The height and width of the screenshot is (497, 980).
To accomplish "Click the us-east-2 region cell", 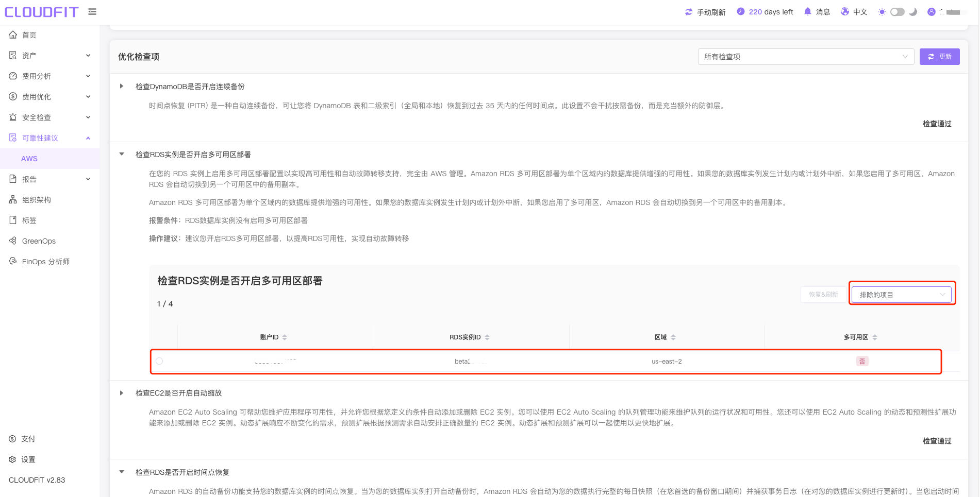I will point(667,362).
